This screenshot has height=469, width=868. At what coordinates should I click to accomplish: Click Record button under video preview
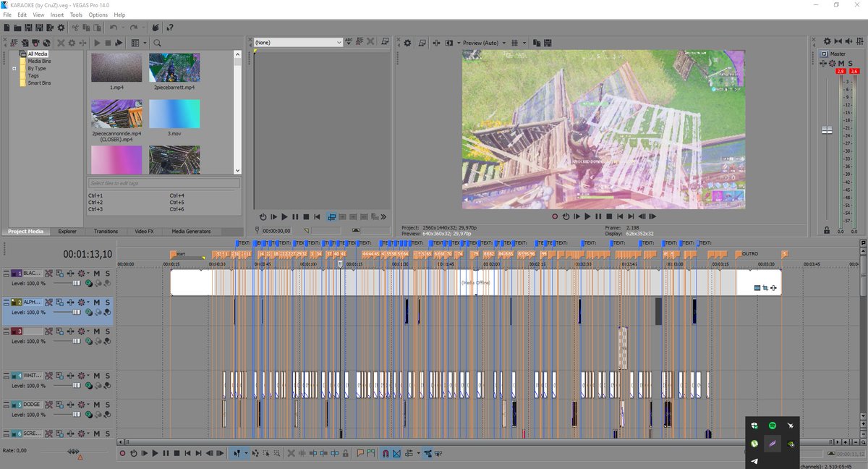[x=555, y=216]
